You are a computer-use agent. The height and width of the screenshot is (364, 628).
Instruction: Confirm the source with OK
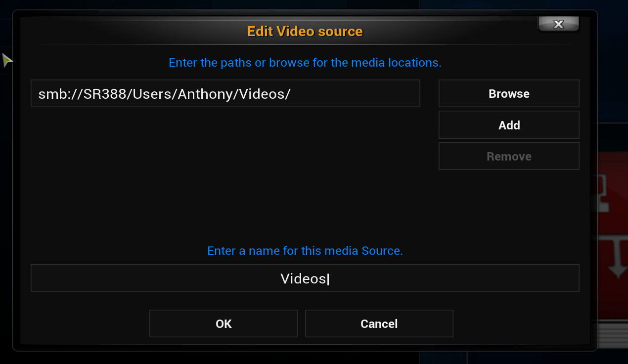coord(224,324)
